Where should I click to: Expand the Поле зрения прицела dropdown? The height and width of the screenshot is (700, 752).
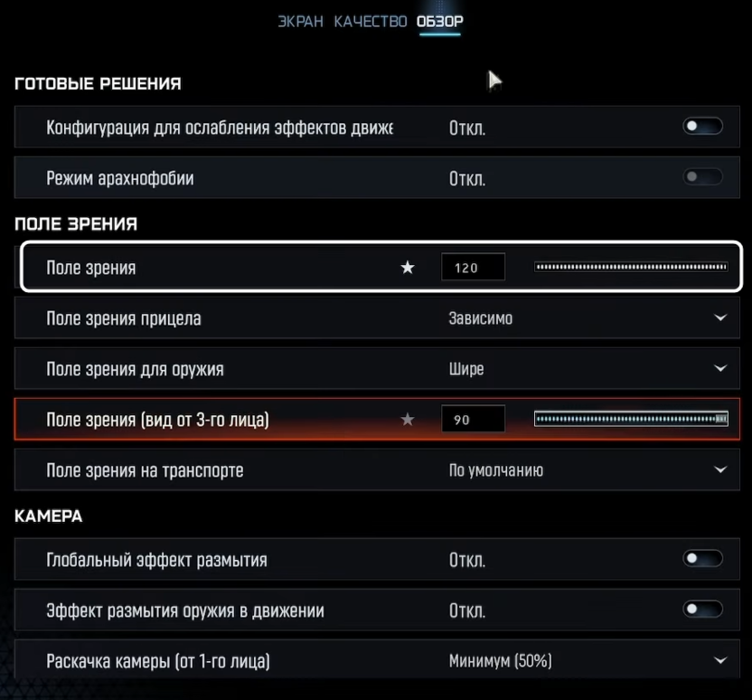(720, 318)
